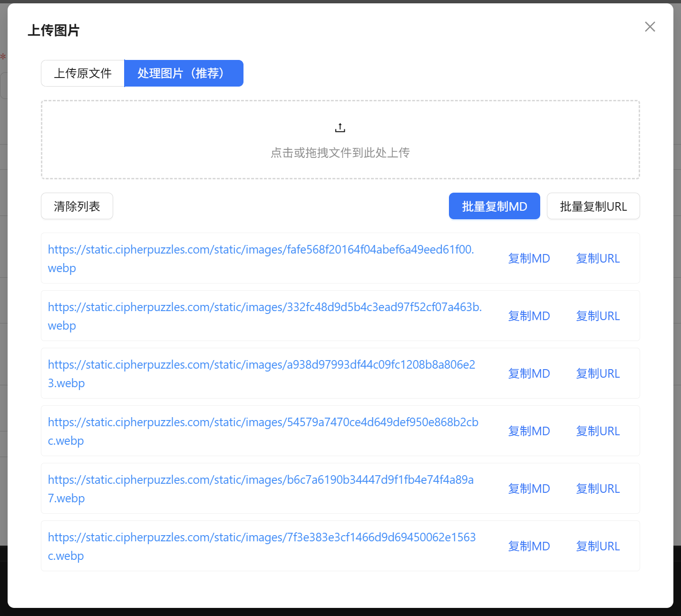Open the a938d979 image URL link
This screenshot has width=681, height=616.
click(x=261, y=365)
